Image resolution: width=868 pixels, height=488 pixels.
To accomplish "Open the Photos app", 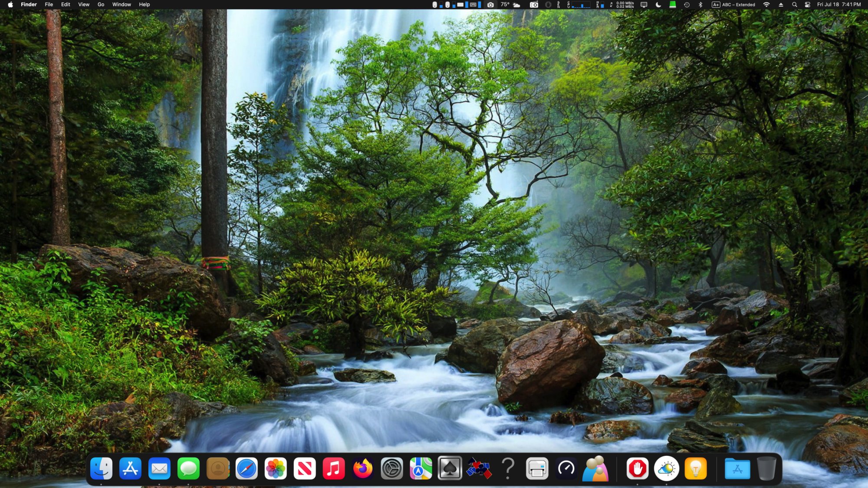I will point(276,468).
